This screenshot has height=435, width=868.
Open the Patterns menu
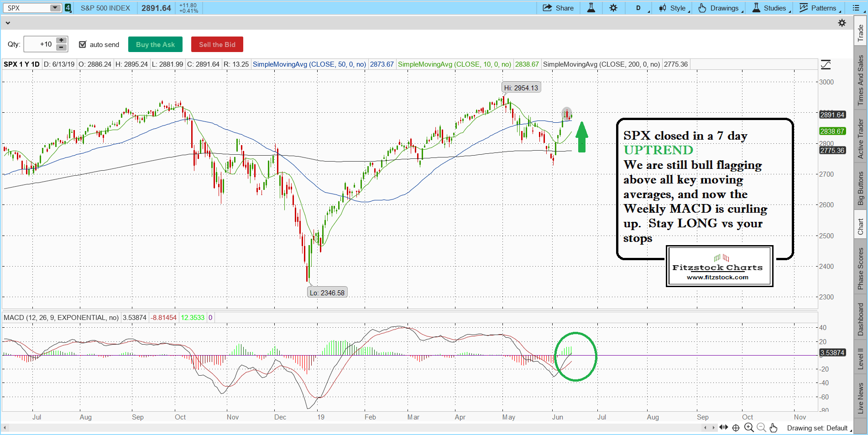[818, 8]
